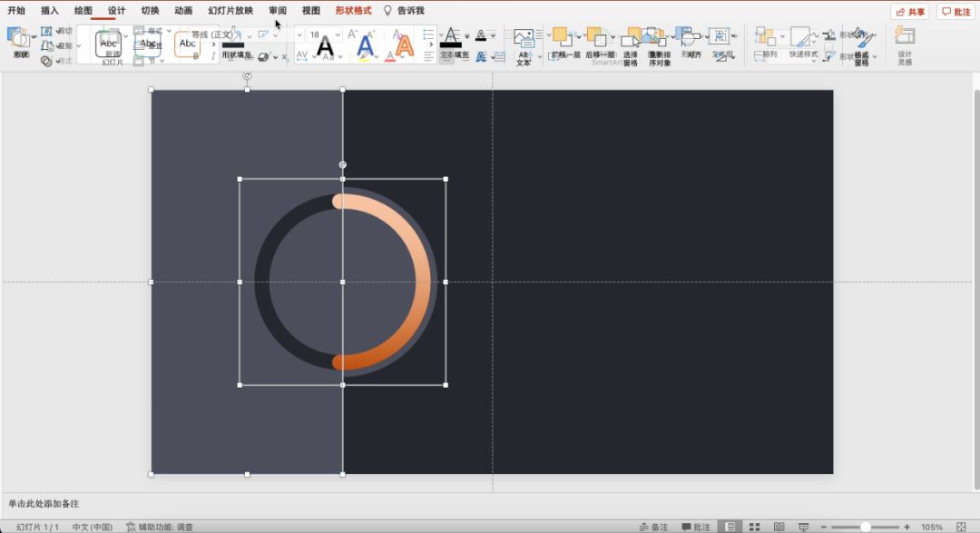
Task: Open the 排列 dropdown arrow
Action: click(x=782, y=36)
